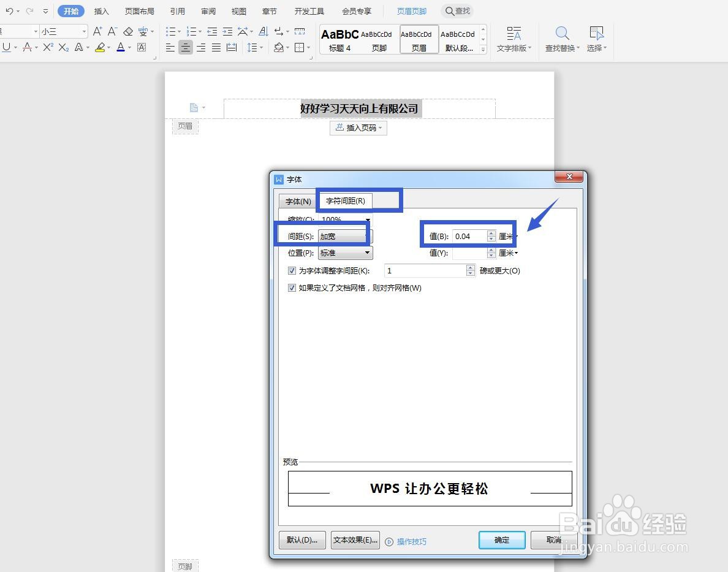Viewport: 728px width, 572px height.
Task: Click the increase font size icon
Action: click(97, 31)
